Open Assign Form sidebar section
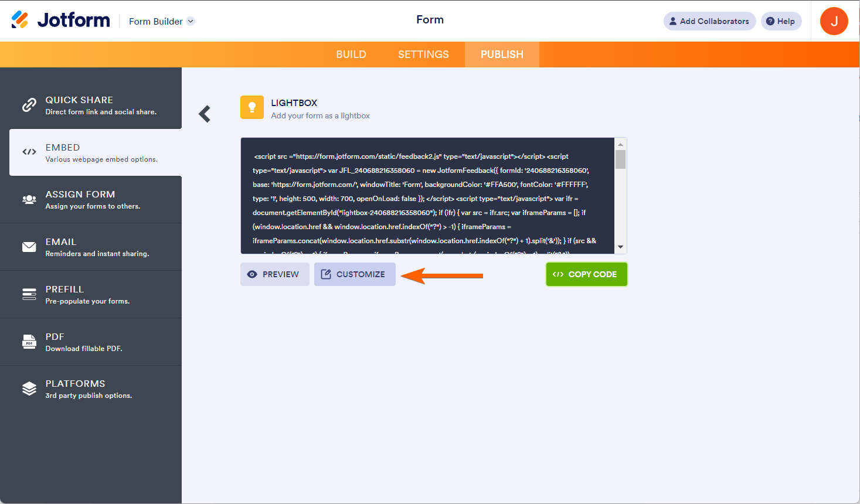 [x=91, y=199]
